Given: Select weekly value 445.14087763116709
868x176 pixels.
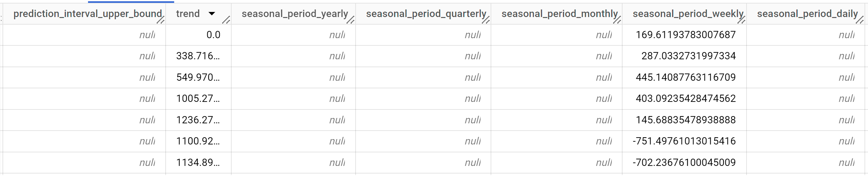Looking at the screenshot, I should click(685, 77).
